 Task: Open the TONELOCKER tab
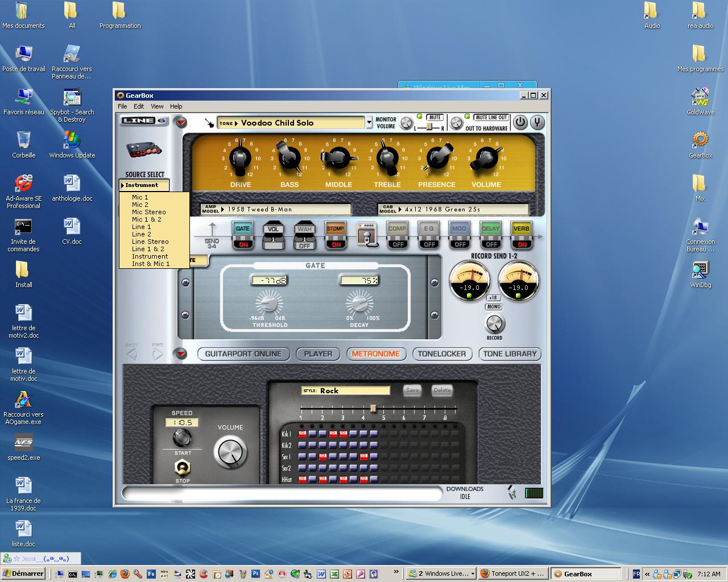point(442,354)
